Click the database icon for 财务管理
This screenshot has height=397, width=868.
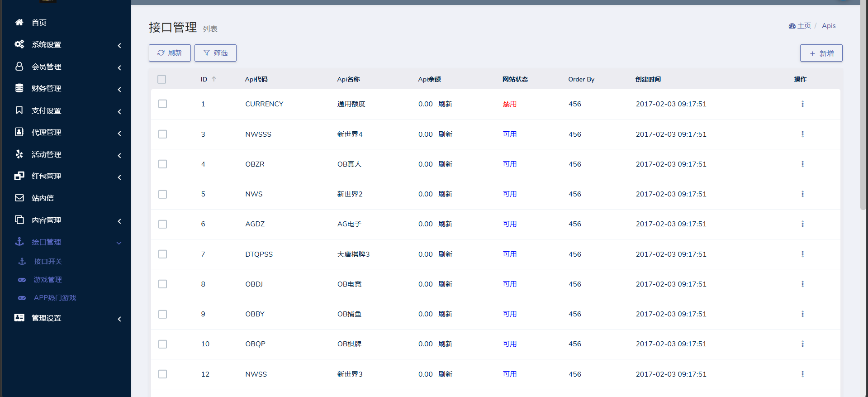19,88
